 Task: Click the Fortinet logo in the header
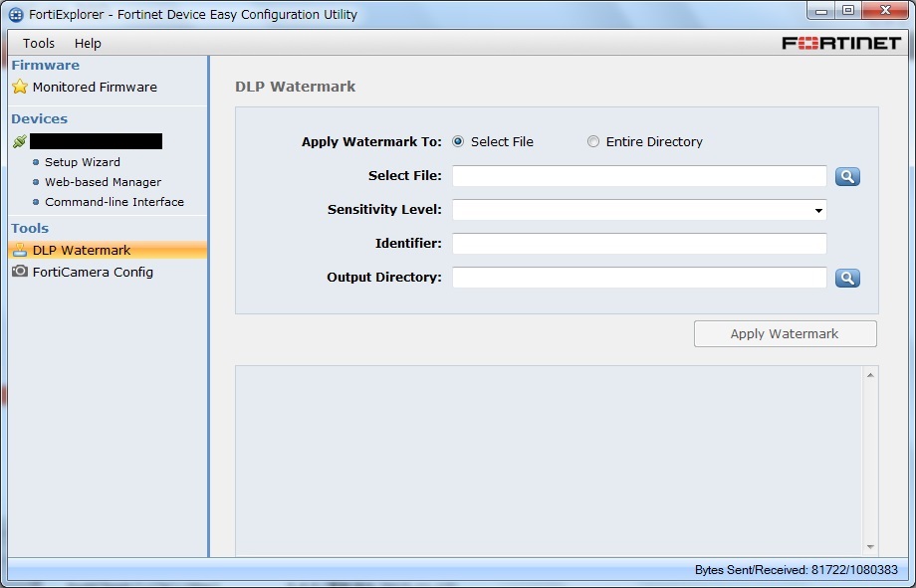[x=840, y=43]
